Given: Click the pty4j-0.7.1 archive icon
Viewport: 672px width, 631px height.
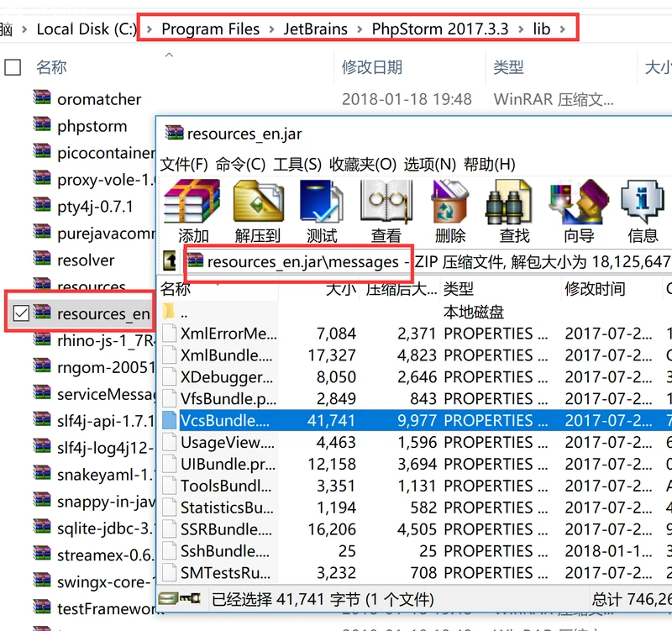Looking at the screenshot, I should pos(42,205).
